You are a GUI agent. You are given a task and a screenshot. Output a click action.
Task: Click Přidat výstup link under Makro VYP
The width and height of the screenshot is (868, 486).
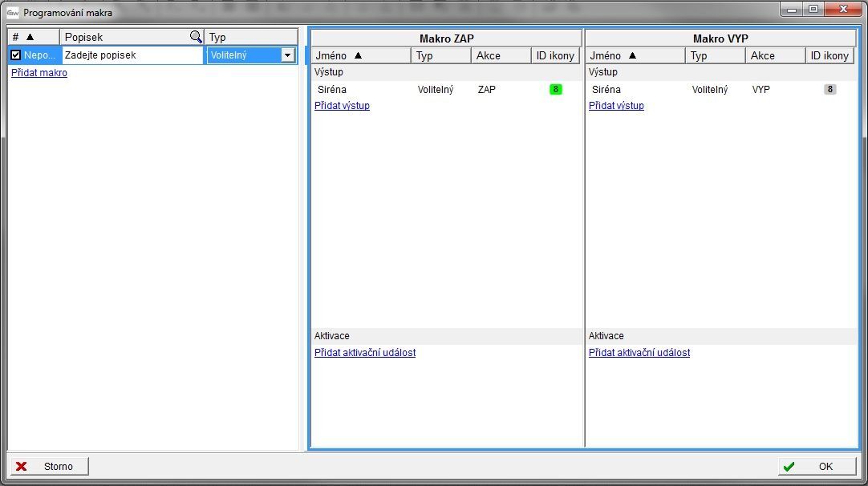click(616, 106)
